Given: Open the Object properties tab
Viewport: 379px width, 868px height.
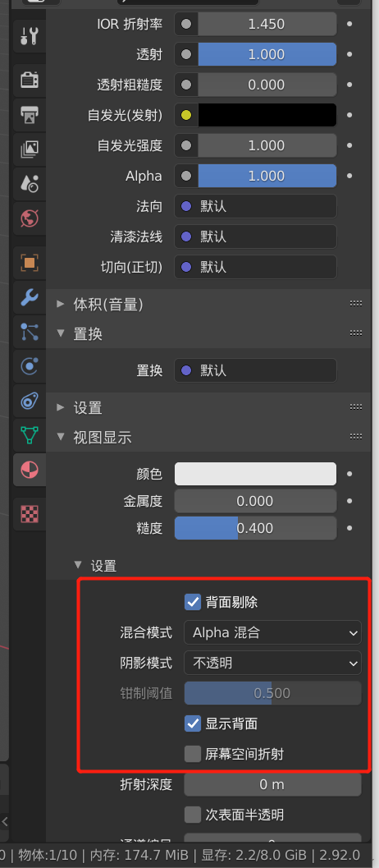Looking at the screenshot, I should click(29, 263).
